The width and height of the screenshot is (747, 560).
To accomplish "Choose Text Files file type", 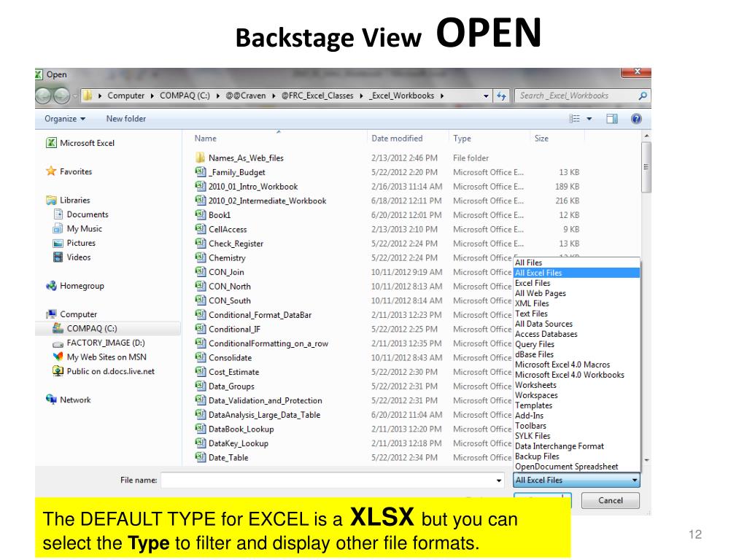I will tap(576, 314).
